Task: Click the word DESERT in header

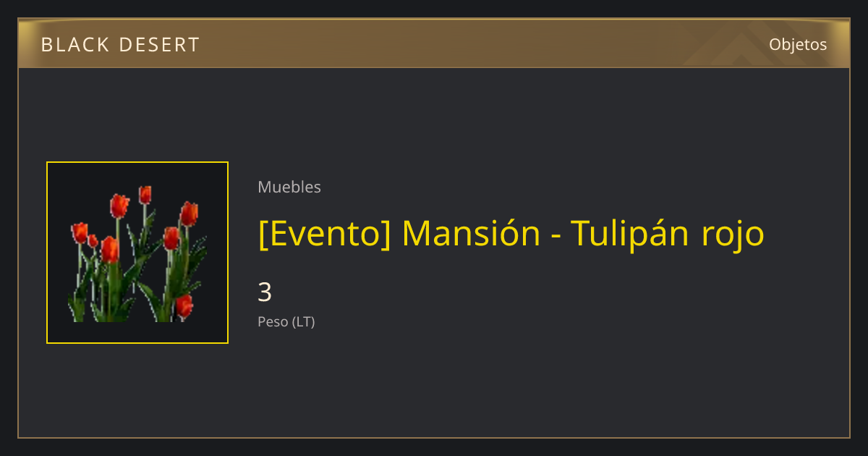Action: point(159,45)
